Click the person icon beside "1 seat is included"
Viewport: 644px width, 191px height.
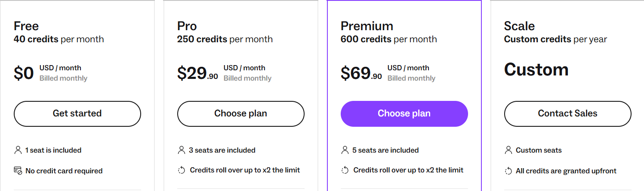pos(18,150)
